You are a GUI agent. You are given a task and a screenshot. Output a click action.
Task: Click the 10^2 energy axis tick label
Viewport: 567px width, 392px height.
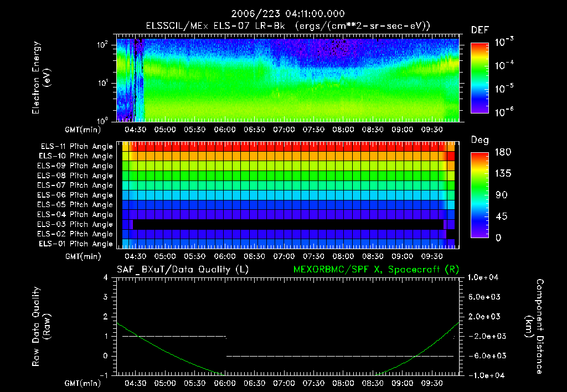tap(103, 45)
